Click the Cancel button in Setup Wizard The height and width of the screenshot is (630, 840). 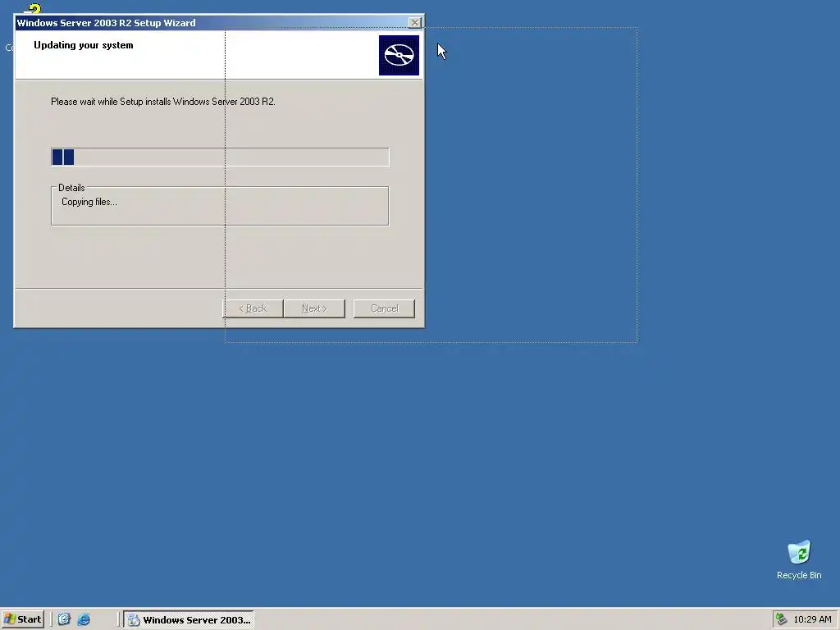[384, 308]
